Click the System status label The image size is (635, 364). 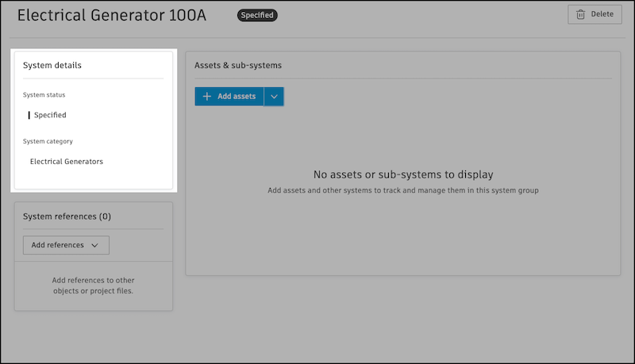pyautogui.click(x=44, y=94)
